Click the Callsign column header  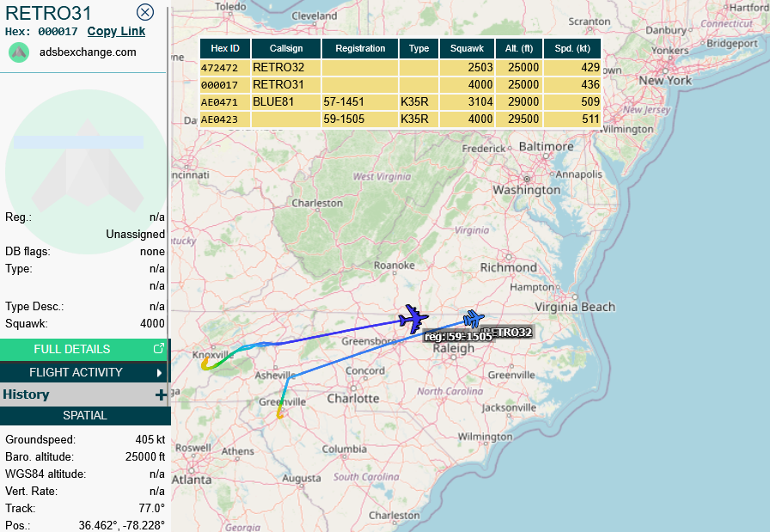click(x=286, y=49)
